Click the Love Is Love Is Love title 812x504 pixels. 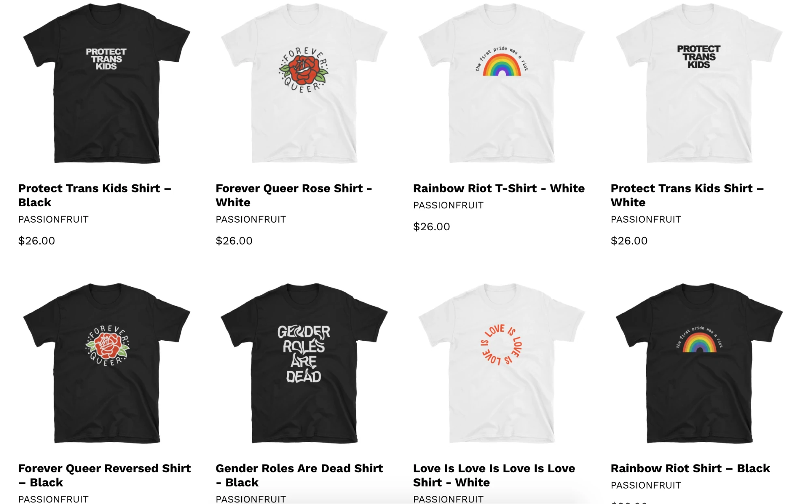click(x=494, y=475)
